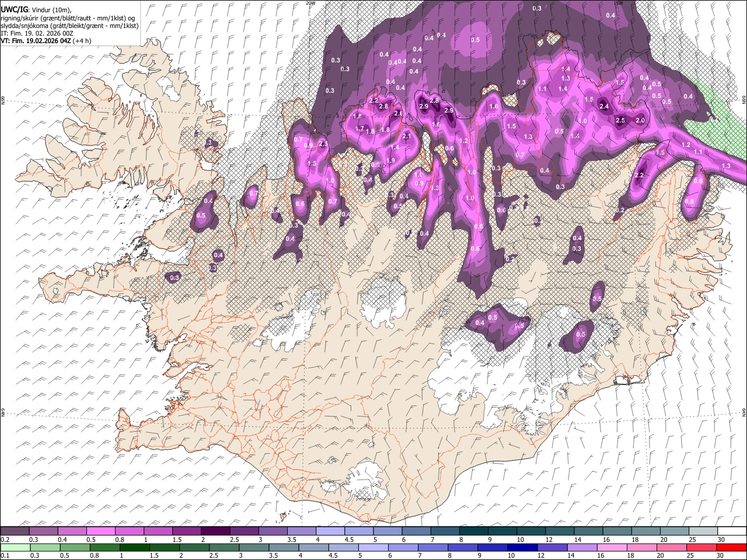Select the upper legend swatch between 4 and 4.5
The height and width of the screenshot is (560, 747).
click(330, 531)
